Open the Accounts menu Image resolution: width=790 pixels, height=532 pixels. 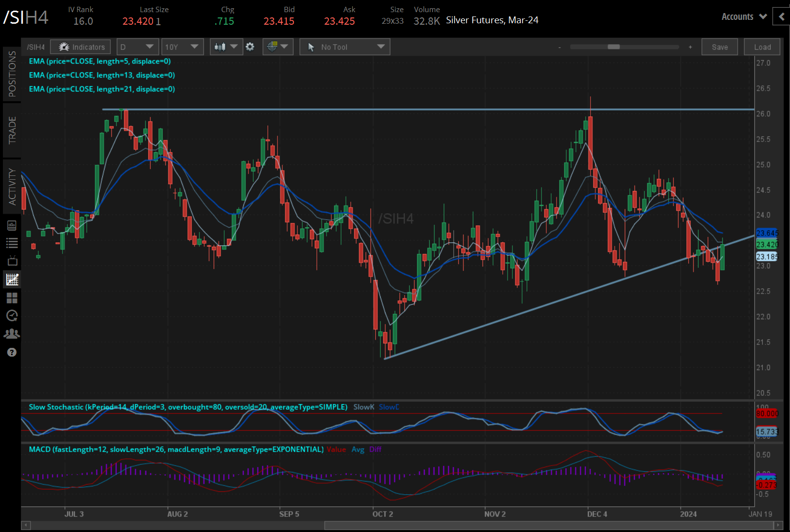pyautogui.click(x=744, y=16)
